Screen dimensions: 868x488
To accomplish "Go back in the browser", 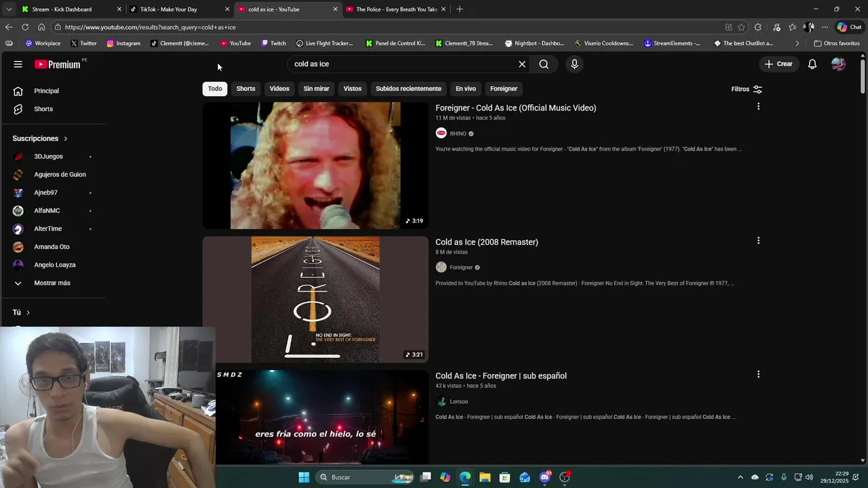I will pos(9,27).
